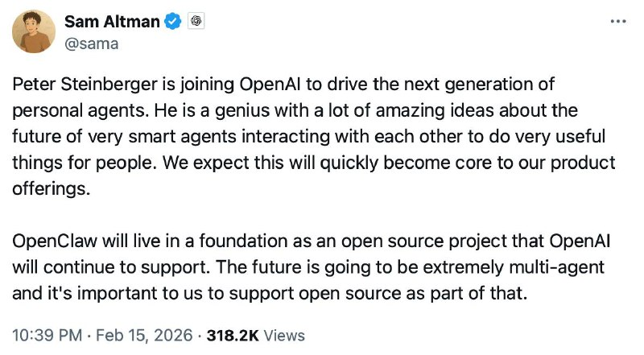Open the three-dot more options menu
Image resolution: width=644 pixels, height=355 pixels.
tap(617, 21)
